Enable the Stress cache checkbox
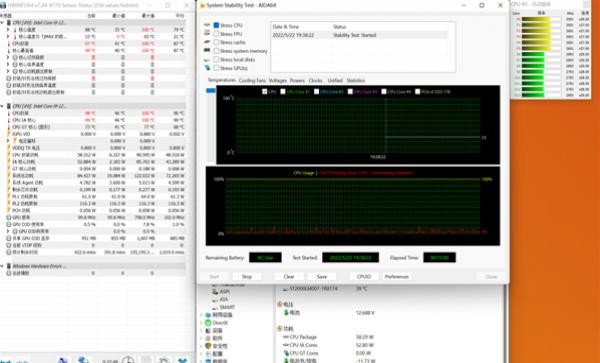Viewport: 600px width, 363px height. [216, 42]
